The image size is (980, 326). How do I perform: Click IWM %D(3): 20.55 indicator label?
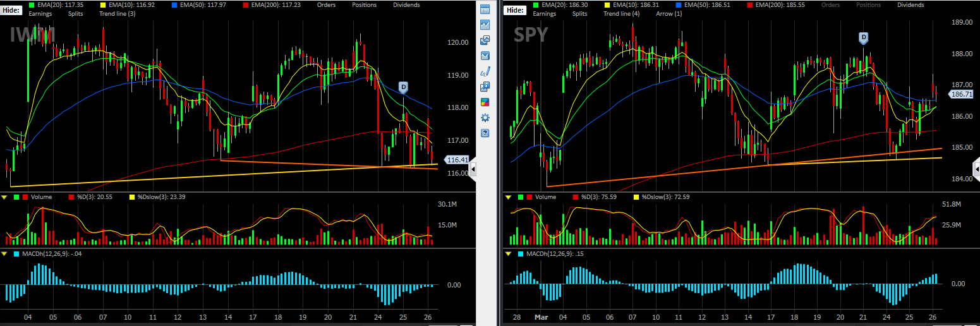[94, 197]
